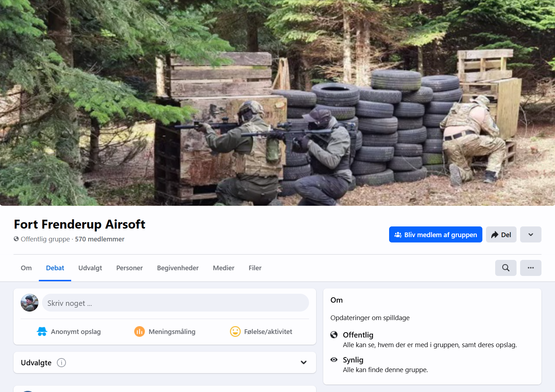Open the Udvalgt tab

coord(90,268)
